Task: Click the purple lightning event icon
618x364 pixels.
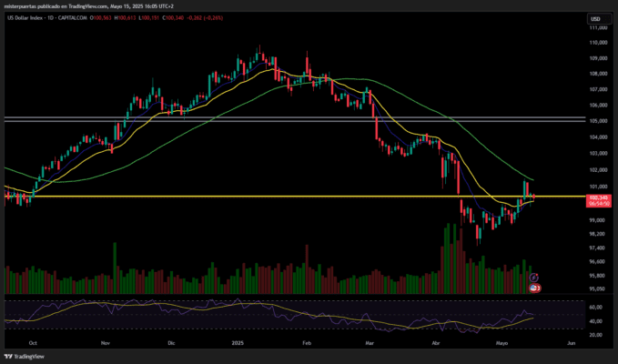Action: coord(533,277)
